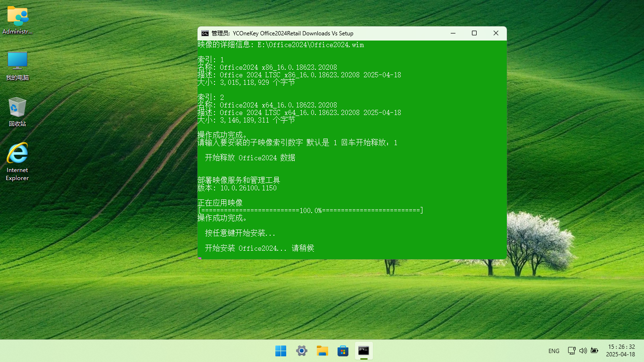
Task: Click the text 按任意键开始安装...
Action: tap(240, 233)
